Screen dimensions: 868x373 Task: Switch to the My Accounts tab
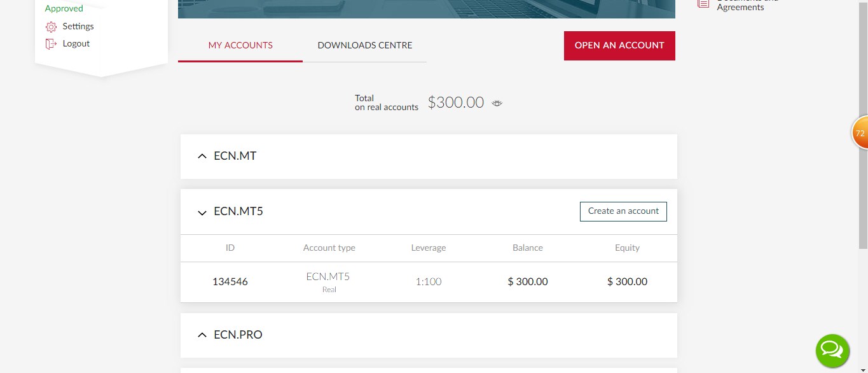240,46
